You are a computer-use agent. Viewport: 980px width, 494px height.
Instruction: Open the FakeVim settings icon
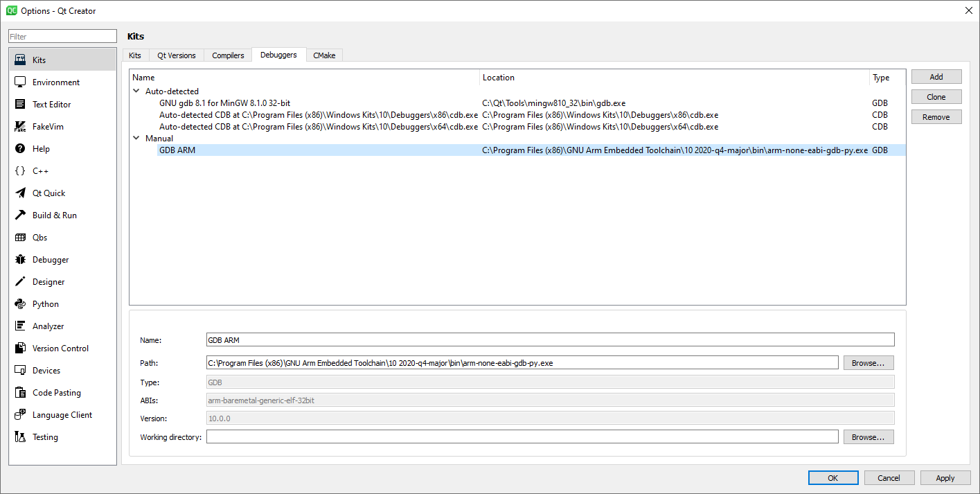[20, 127]
